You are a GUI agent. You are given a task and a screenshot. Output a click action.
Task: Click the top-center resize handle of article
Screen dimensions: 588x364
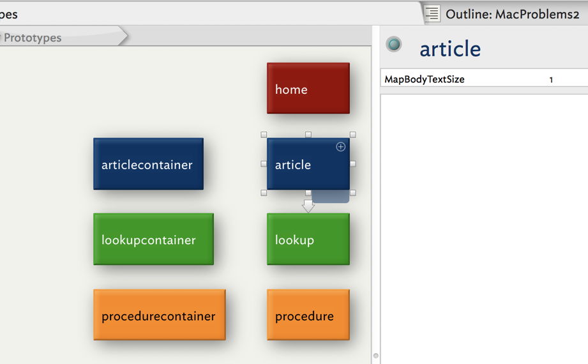click(308, 135)
